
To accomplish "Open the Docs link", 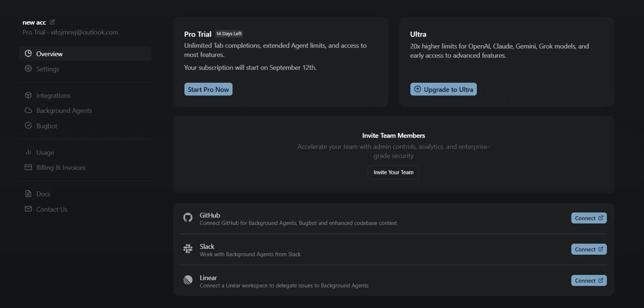I will click(85, 194).
